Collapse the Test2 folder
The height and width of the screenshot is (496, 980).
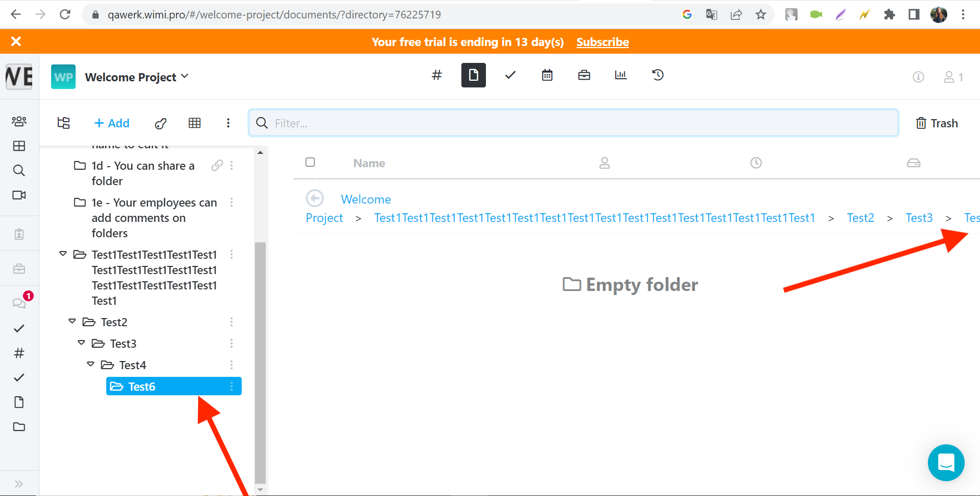(x=72, y=321)
